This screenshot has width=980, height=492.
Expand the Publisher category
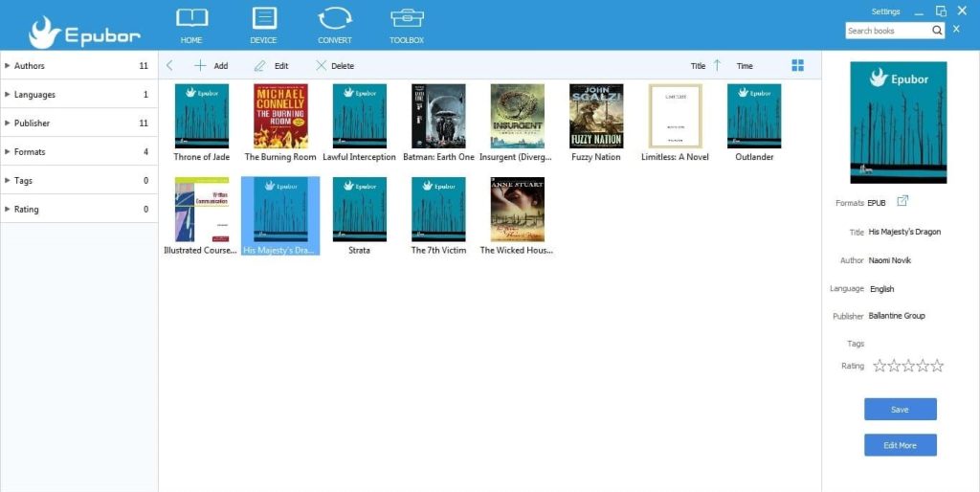[78, 123]
